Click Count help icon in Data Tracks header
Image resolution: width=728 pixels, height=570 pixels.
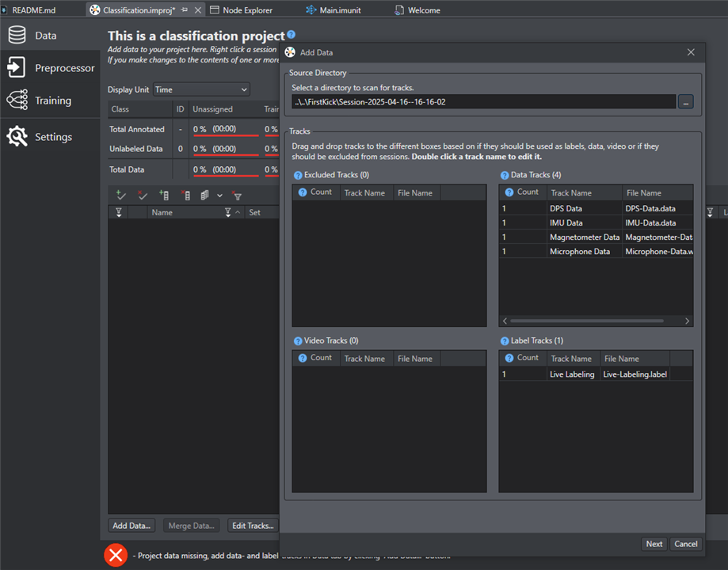(x=509, y=192)
